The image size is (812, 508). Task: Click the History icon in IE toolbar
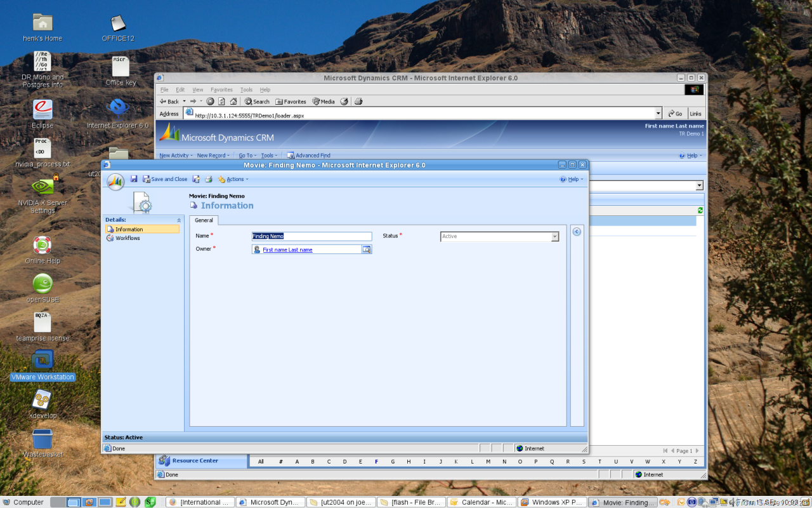point(344,102)
